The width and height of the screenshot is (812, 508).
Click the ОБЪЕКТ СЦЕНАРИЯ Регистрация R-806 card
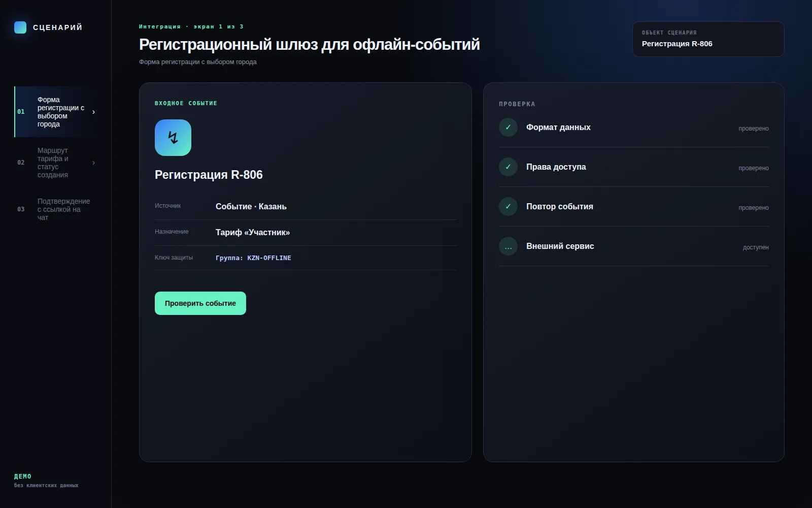click(x=708, y=39)
